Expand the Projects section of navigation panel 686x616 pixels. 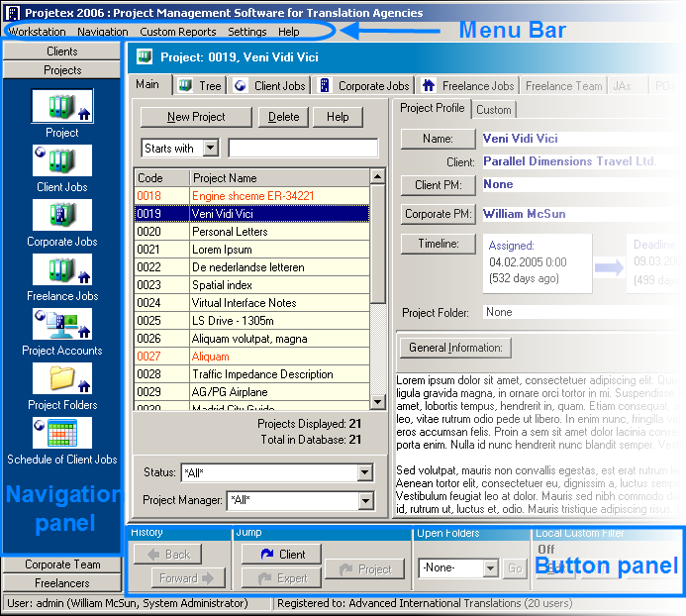coord(61,70)
